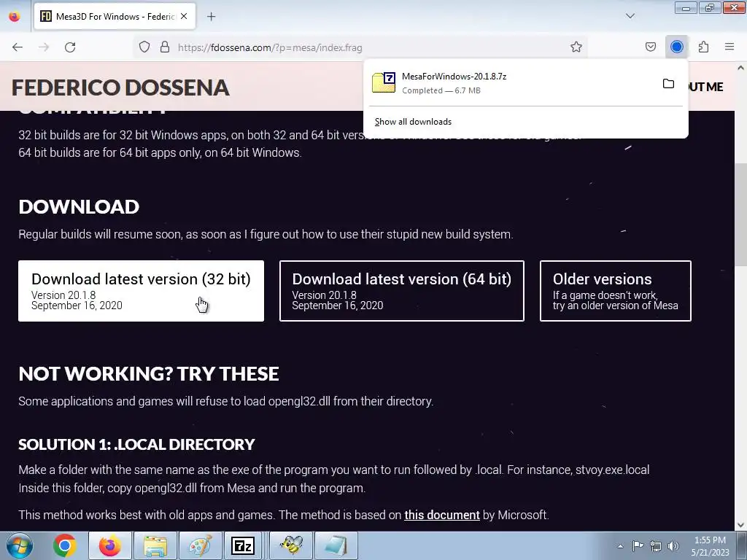Click the Action Center flag icon
This screenshot has height=560, width=747.
click(638, 546)
